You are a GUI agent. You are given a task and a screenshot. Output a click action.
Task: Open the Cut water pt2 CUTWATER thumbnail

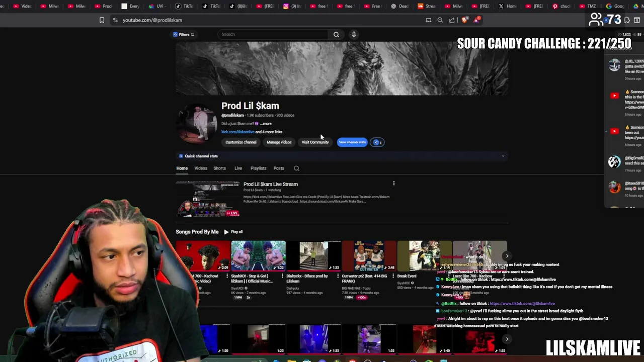(x=369, y=256)
